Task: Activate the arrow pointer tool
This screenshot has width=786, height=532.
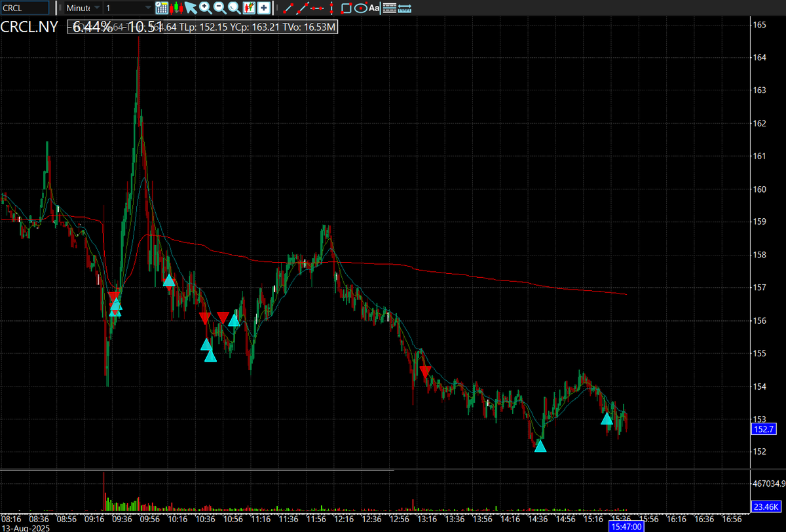Action: coord(191,8)
